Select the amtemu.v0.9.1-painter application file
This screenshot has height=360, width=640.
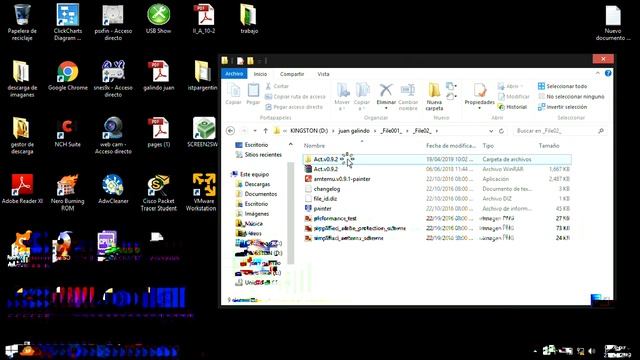(437, 179)
